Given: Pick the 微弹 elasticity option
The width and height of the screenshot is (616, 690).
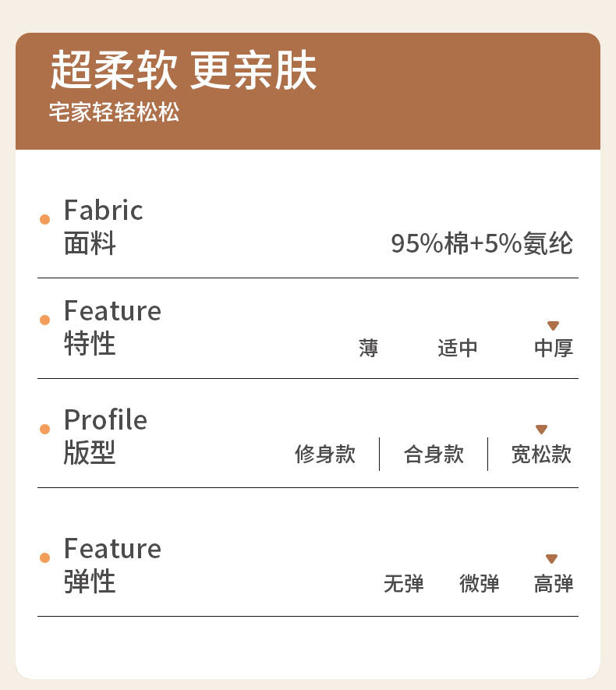Looking at the screenshot, I should 479,583.
